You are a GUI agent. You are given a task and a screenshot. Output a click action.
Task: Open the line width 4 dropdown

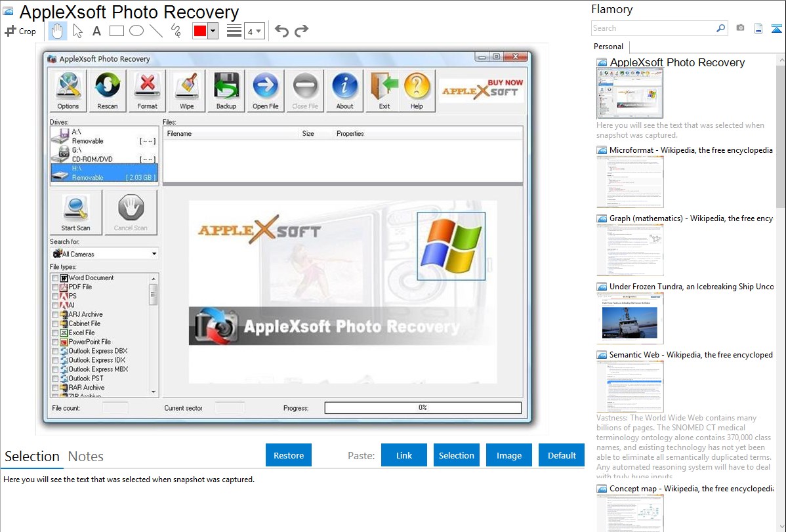tap(255, 31)
